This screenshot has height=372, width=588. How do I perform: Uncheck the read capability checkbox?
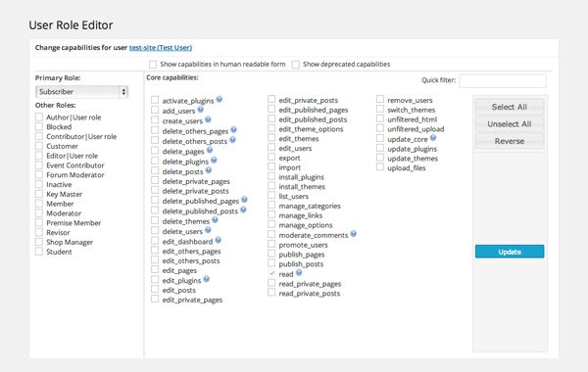[271, 273]
